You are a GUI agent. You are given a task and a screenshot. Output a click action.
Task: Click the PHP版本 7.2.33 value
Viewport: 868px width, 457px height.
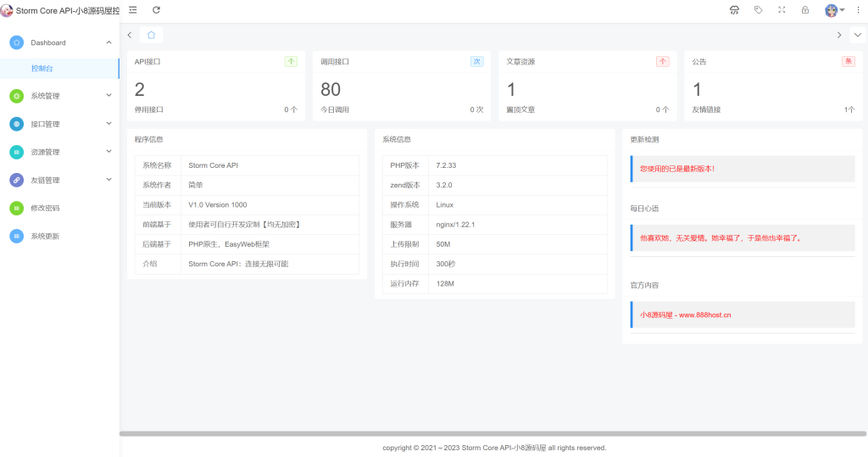446,165
